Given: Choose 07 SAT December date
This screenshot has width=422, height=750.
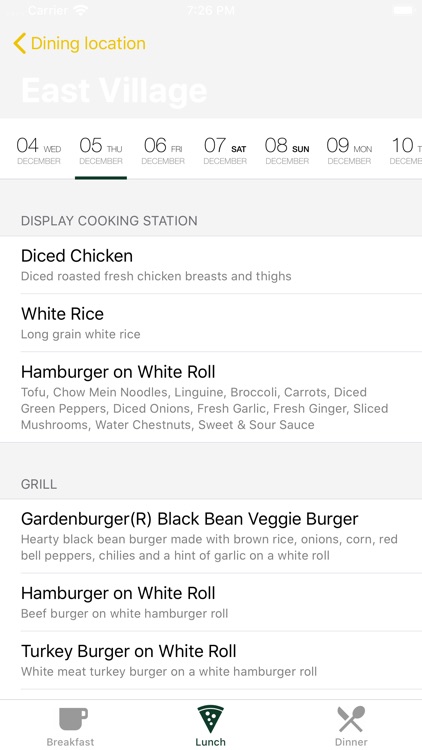Looking at the screenshot, I should point(225,150).
